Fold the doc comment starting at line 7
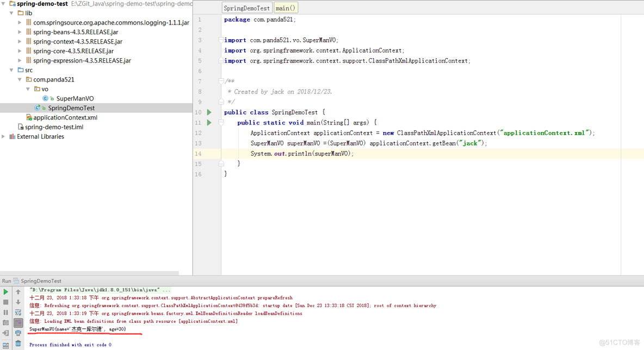 click(221, 81)
